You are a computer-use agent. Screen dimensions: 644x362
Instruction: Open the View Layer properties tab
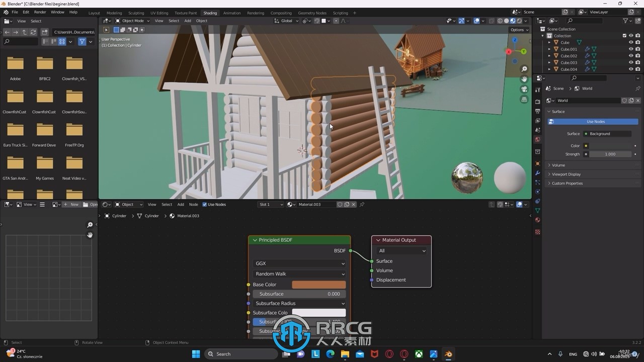537,121
